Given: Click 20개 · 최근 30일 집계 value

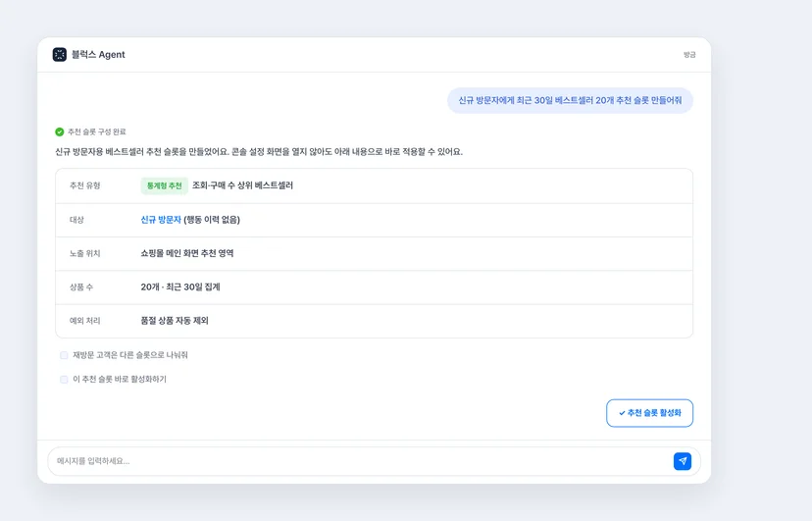Looking at the screenshot, I should (180, 287).
